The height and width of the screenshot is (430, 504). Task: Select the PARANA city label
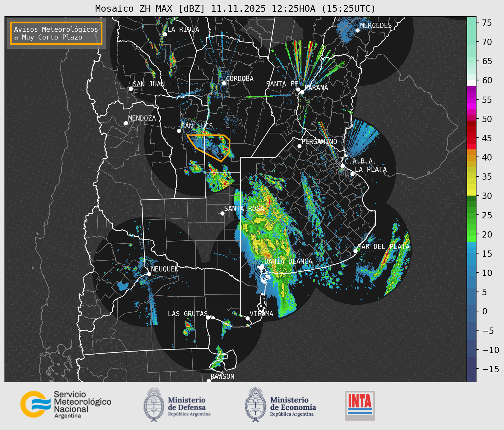[x=316, y=88]
